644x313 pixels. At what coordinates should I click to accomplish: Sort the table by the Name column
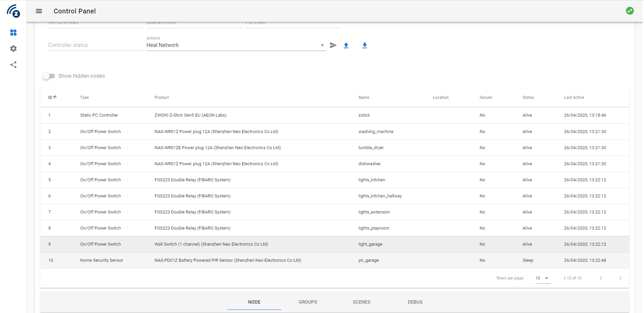(364, 98)
